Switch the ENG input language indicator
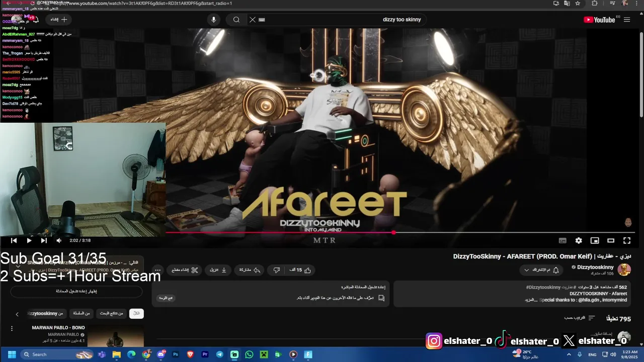The height and width of the screenshot is (362, 644). 592,354
